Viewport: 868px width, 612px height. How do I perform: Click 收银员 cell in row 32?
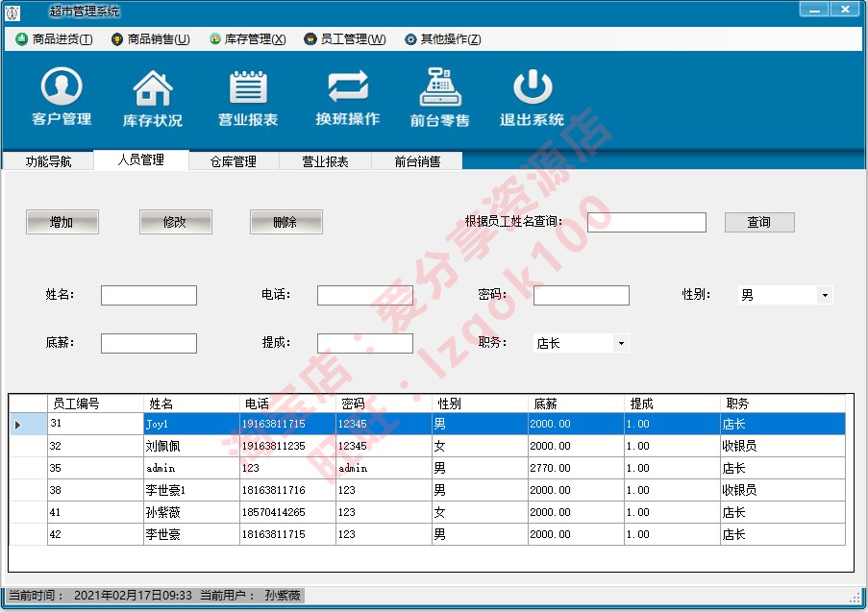(782, 446)
